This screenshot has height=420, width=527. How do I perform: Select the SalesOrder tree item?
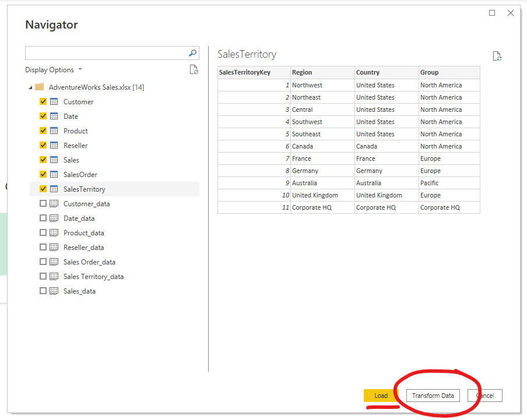click(80, 175)
